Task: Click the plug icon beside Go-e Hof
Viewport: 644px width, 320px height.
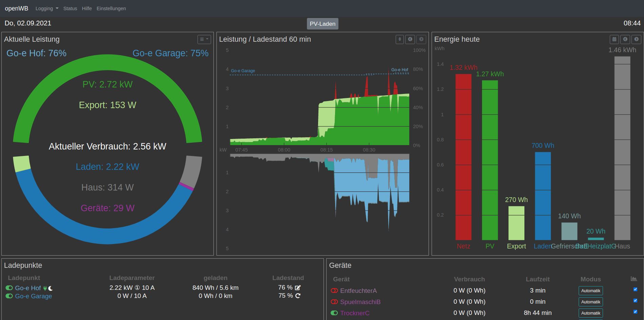Action: click(45, 288)
